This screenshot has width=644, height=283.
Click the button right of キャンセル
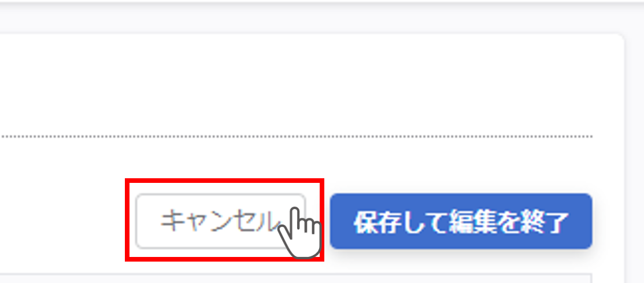(461, 221)
